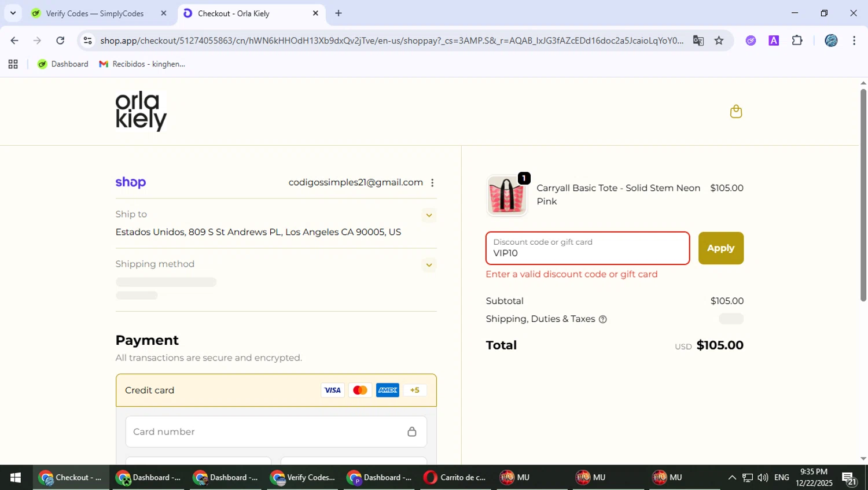Open the Orla Kiely logo homepage
The image size is (868, 490).
click(x=141, y=111)
